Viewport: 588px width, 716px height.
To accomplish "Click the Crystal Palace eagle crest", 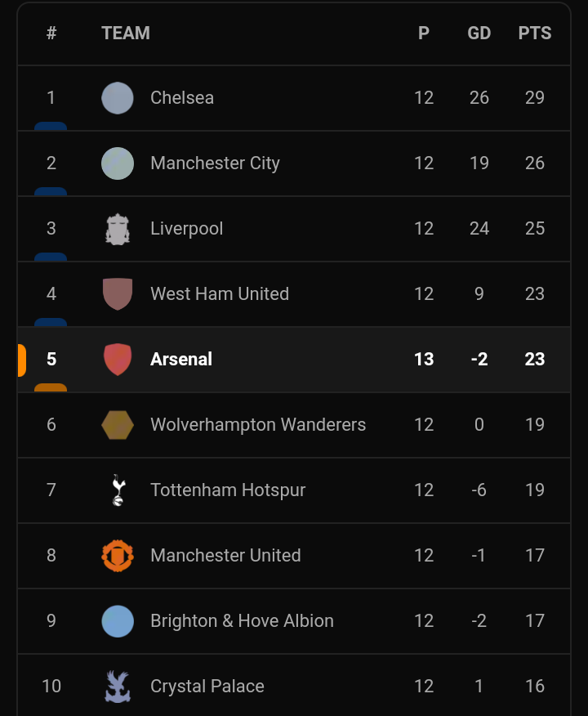I will click(x=118, y=687).
